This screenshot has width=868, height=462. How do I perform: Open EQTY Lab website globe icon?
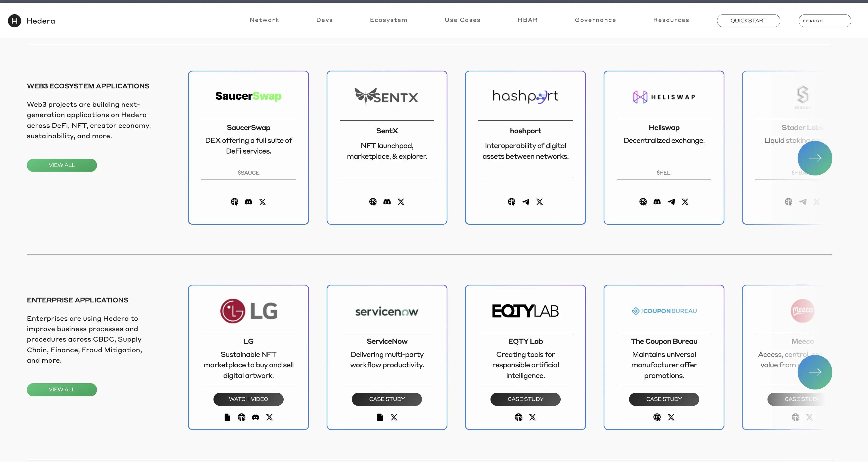click(x=519, y=417)
